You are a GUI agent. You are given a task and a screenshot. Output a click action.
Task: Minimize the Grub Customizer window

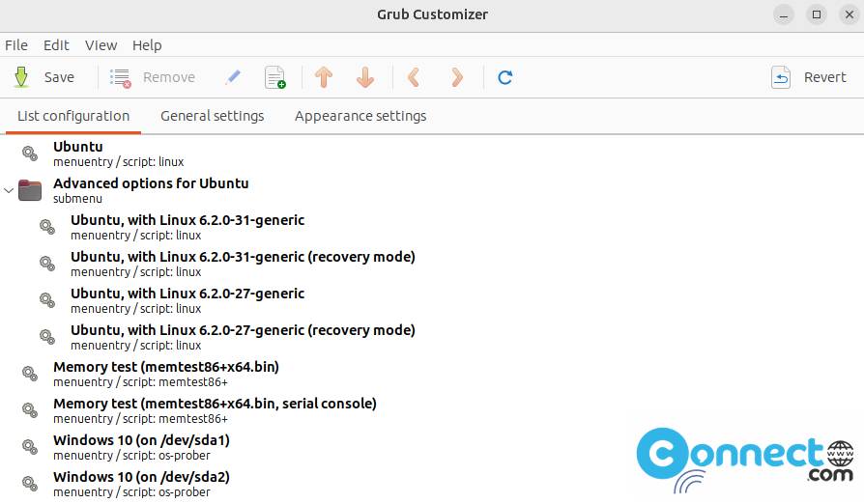pos(783,14)
